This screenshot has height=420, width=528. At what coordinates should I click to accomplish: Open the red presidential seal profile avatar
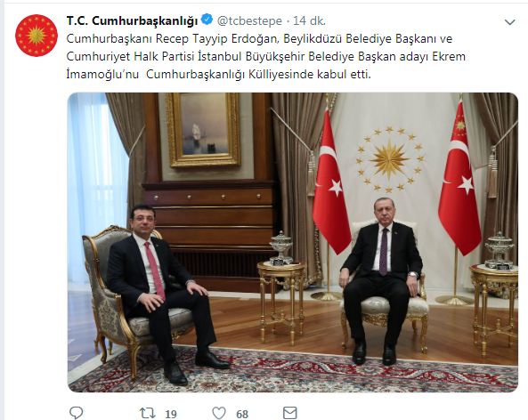pos(37,35)
